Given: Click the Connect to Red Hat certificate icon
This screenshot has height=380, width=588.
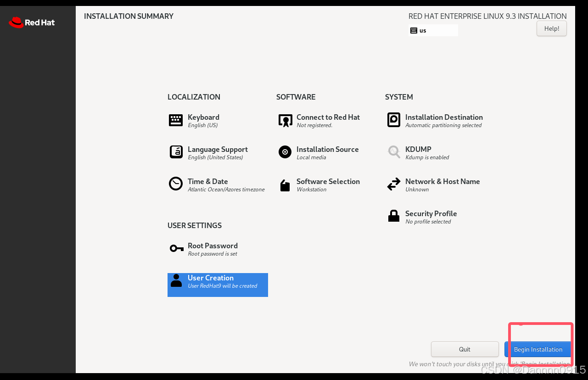Looking at the screenshot, I should tap(285, 121).
